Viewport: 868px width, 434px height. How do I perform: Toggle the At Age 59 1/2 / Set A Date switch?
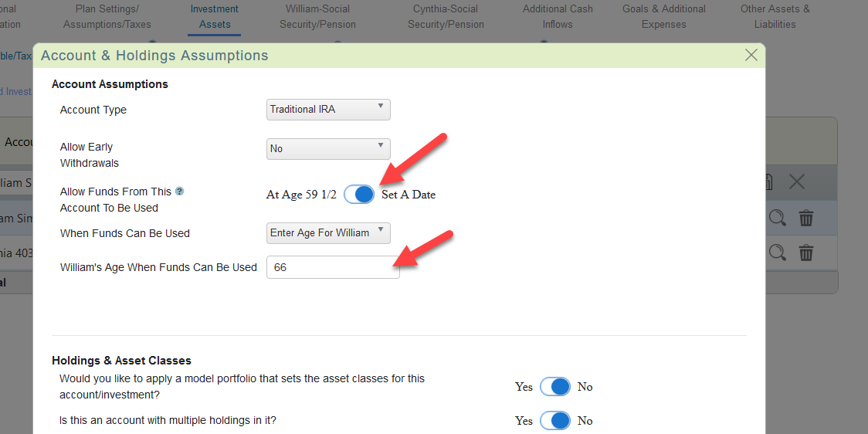pos(359,195)
